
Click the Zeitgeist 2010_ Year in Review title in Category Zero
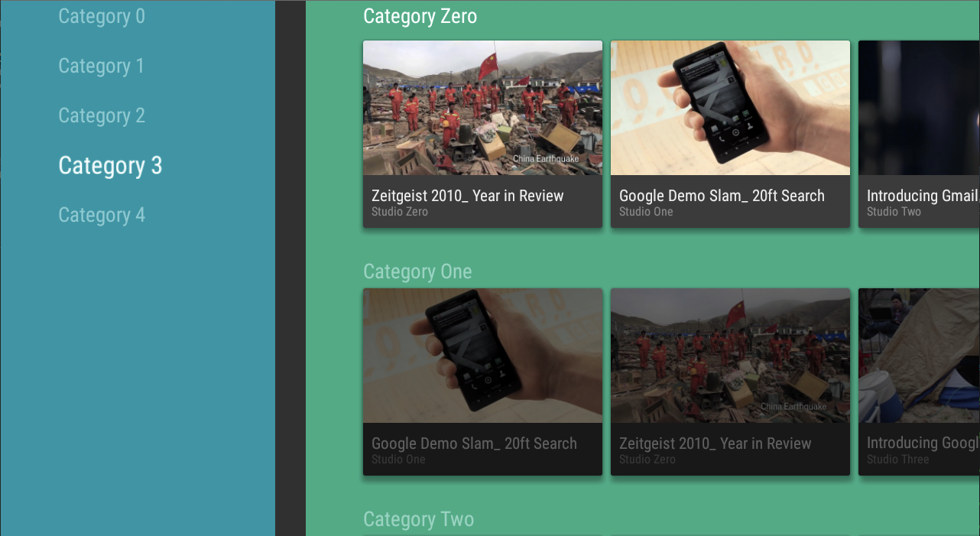tap(467, 196)
